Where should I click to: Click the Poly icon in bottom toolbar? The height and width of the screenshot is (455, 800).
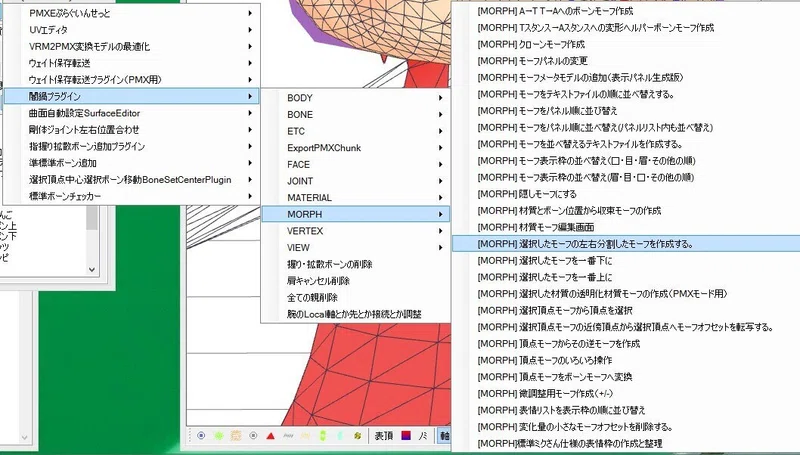[x=288, y=436]
